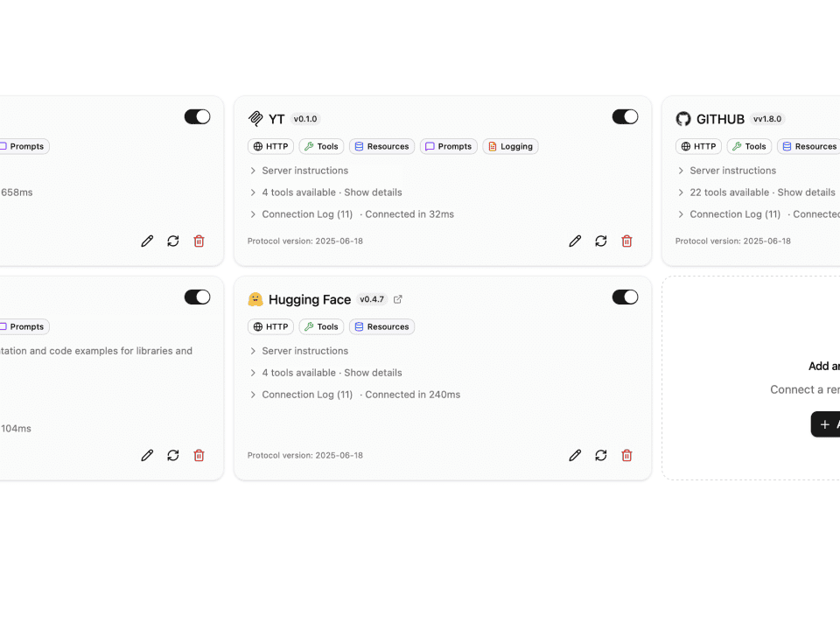Viewport: 840px width, 630px height.
Task: Click Logging badge in YT card
Action: (510, 146)
